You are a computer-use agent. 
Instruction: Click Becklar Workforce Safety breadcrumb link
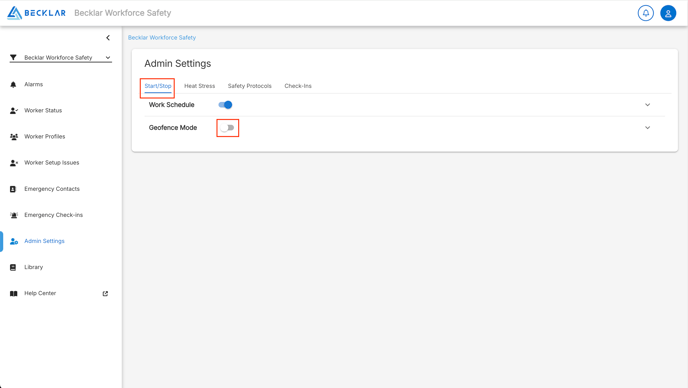pyautogui.click(x=162, y=38)
